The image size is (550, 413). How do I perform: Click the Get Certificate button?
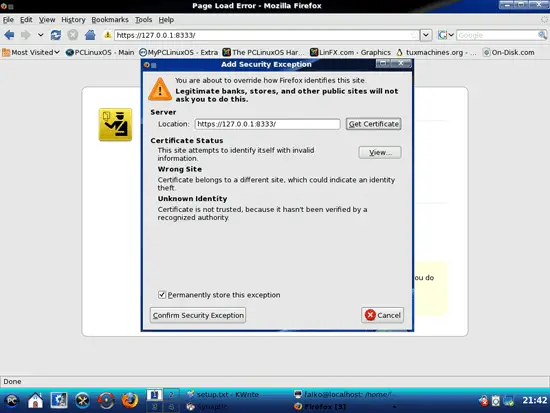click(374, 124)
